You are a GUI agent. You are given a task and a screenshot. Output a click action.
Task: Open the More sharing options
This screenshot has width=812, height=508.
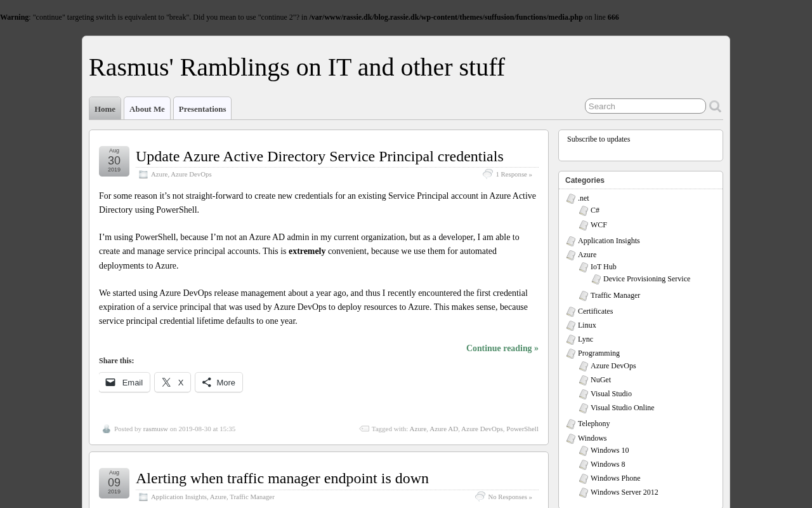218,382
